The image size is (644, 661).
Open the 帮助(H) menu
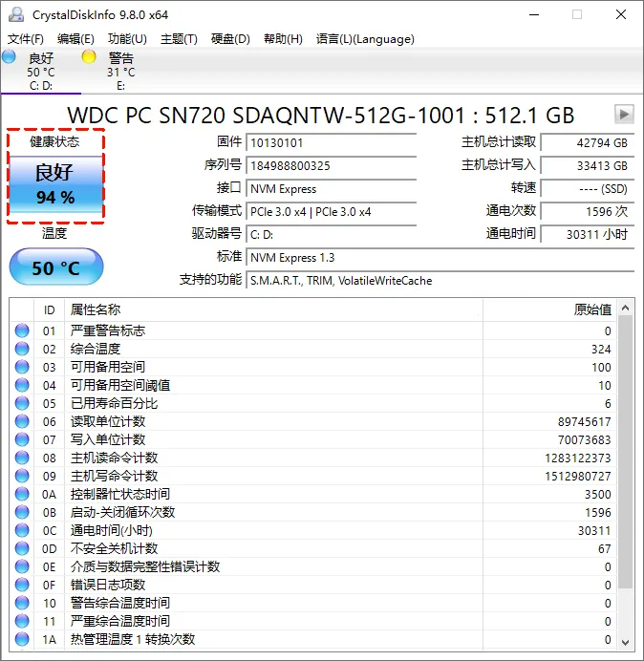[283, 39]
